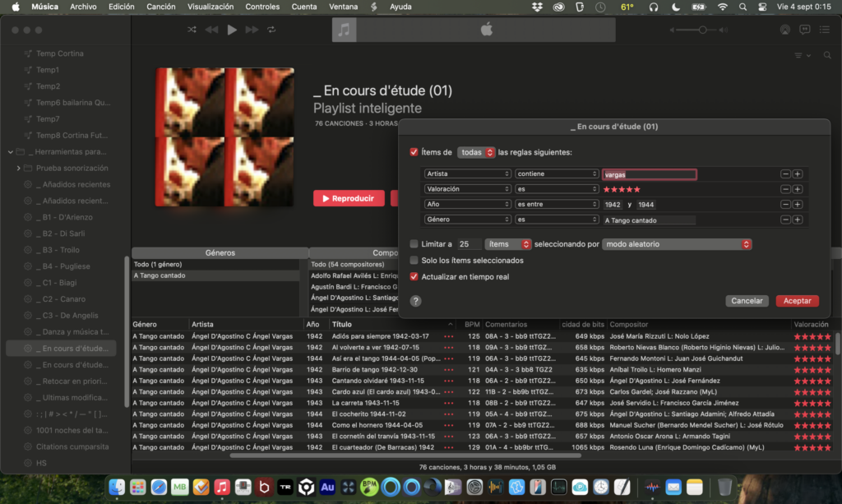Sort by the Título column header
The image size is (842, 504).
[x=392, y=324]
